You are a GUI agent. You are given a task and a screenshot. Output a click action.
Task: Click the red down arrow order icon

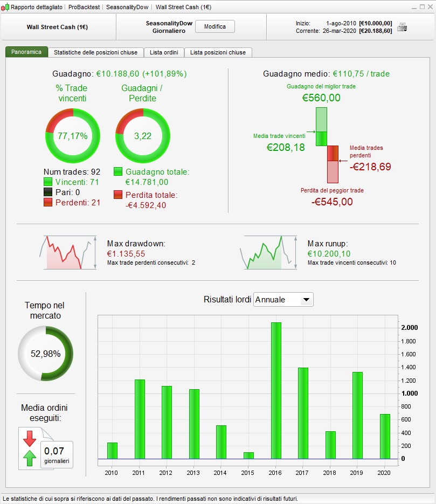click(x=30, y=439)
